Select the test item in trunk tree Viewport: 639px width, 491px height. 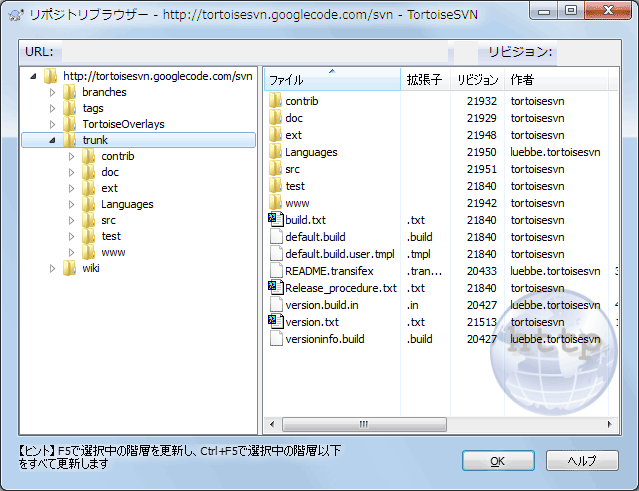click(111, 236)
